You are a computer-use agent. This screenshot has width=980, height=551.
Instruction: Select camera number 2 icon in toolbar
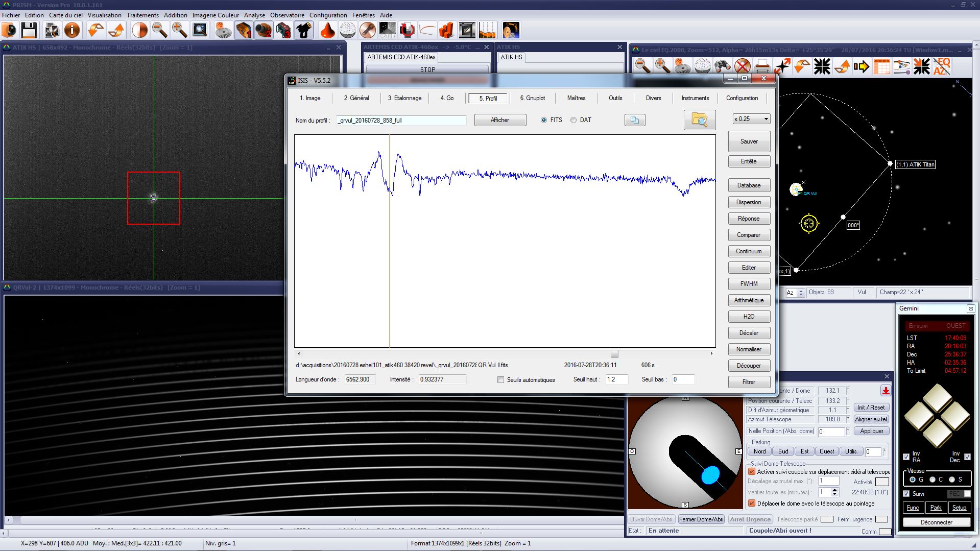tap(264, 31)
